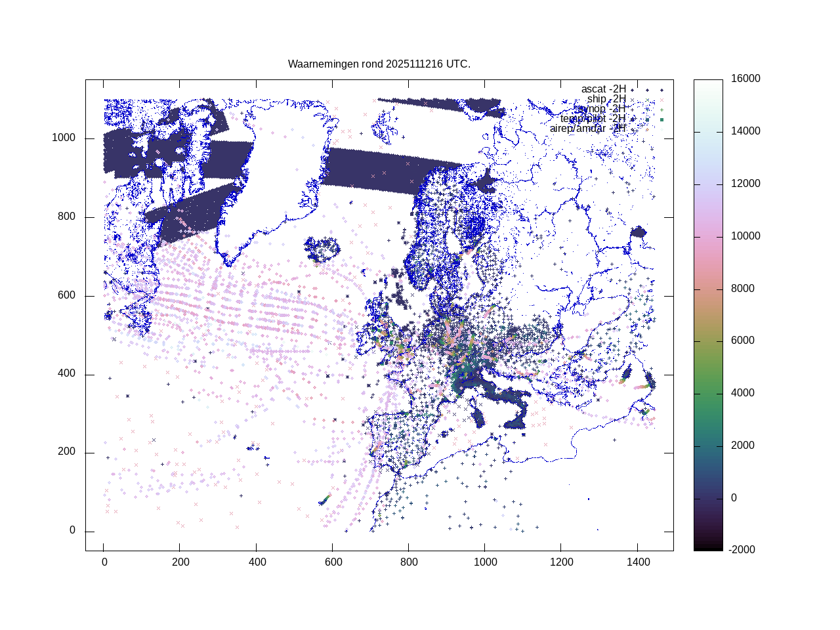Click the temp/pilot -2H legend square marker
This screenshot has height=630, width=840.
click(x=632, y=119)
